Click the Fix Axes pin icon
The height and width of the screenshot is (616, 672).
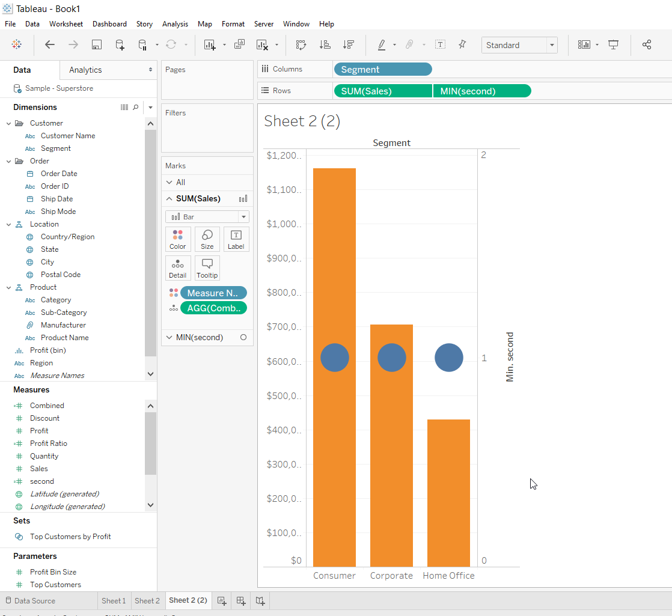click(462, 44)
